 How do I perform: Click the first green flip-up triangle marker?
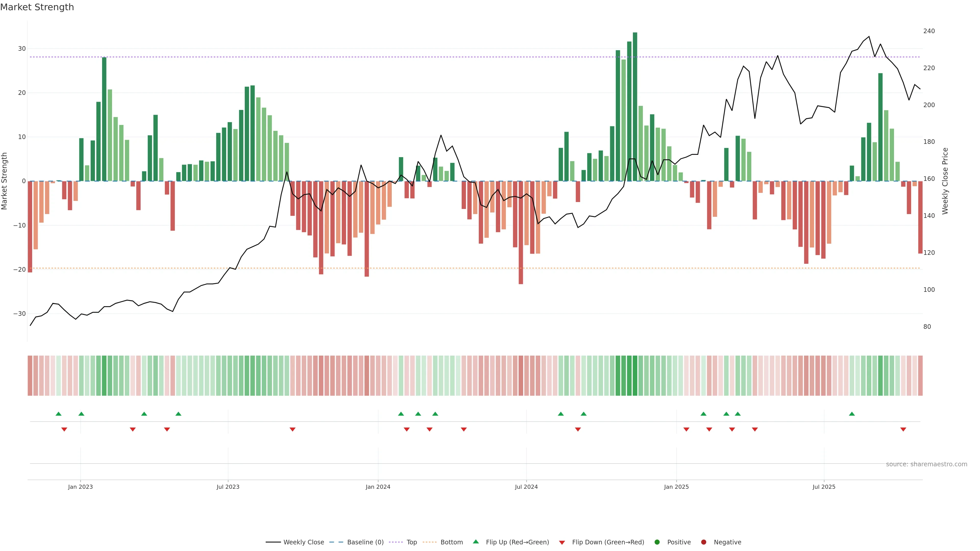tap(58, 414)
